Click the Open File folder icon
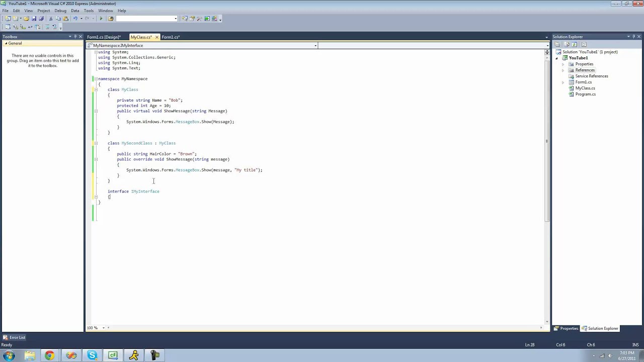Image resolution: width=644 pixels, height=362 pixels. (x=26, y=19)
